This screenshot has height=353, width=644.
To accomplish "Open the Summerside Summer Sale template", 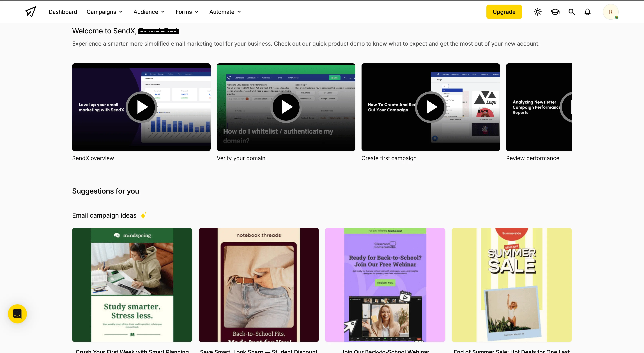I will tap(512, 285).
